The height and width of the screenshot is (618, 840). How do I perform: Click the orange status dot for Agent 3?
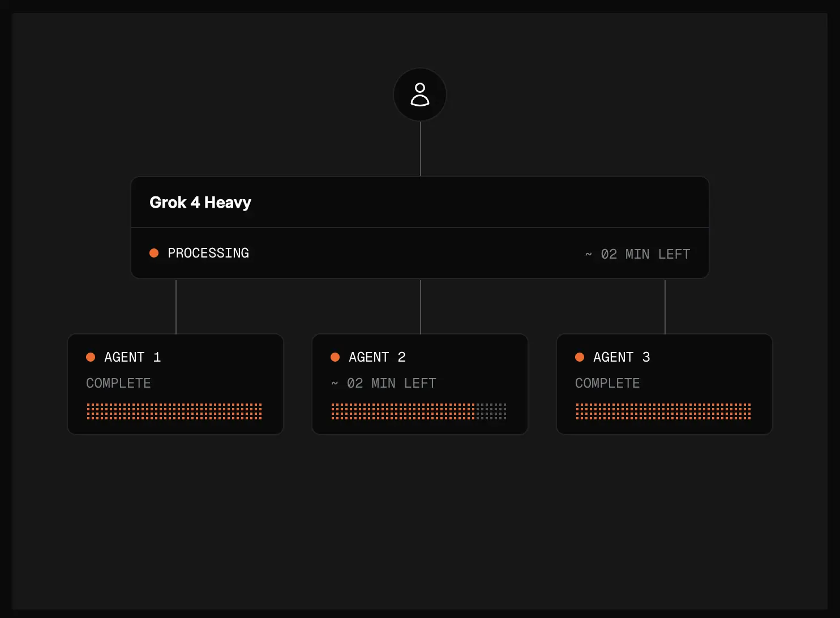[x=580, y=357]
